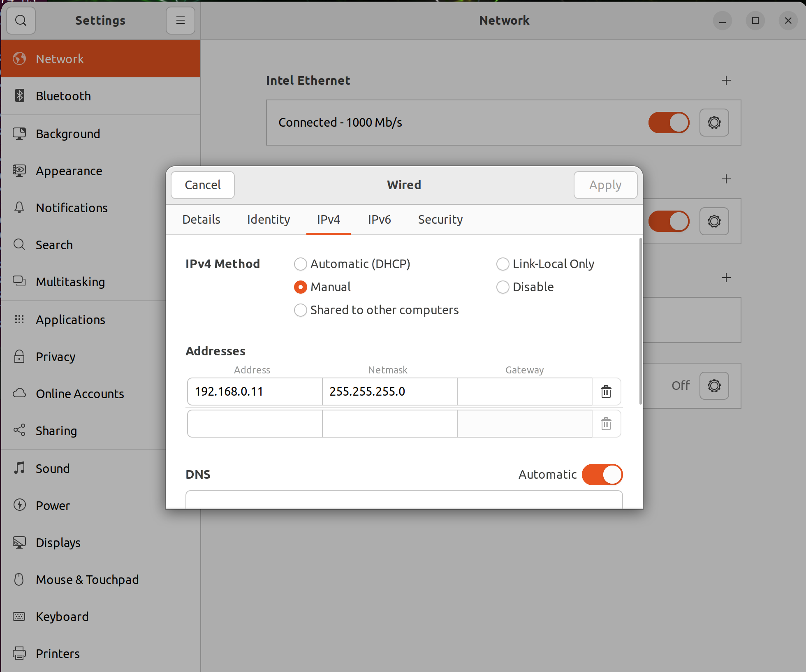The width and height of the screenshot is (806, 672).
Task: Select the Disable IPv4 method
Action: pyautogui.click(x=503, y=287)
